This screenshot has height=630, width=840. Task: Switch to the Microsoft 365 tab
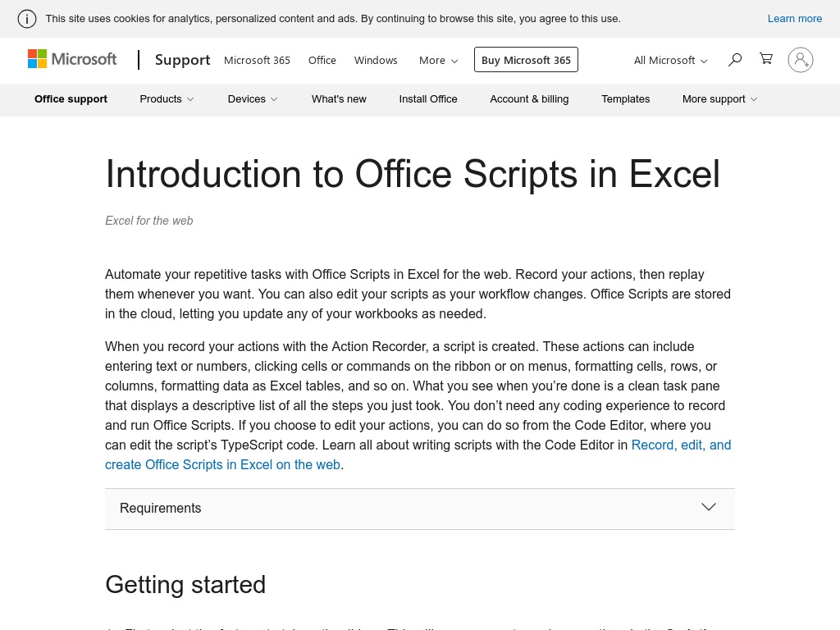click(257, 60)
